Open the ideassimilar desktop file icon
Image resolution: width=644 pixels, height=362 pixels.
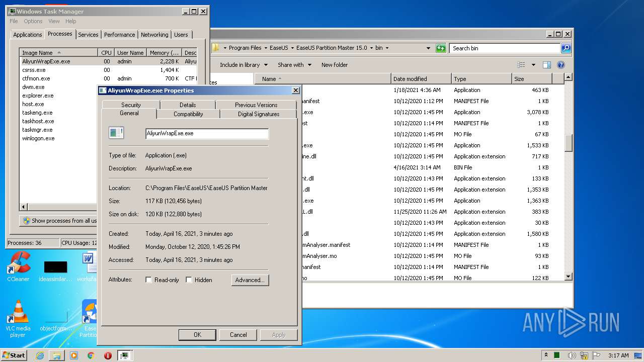click(x=55, y=270)
